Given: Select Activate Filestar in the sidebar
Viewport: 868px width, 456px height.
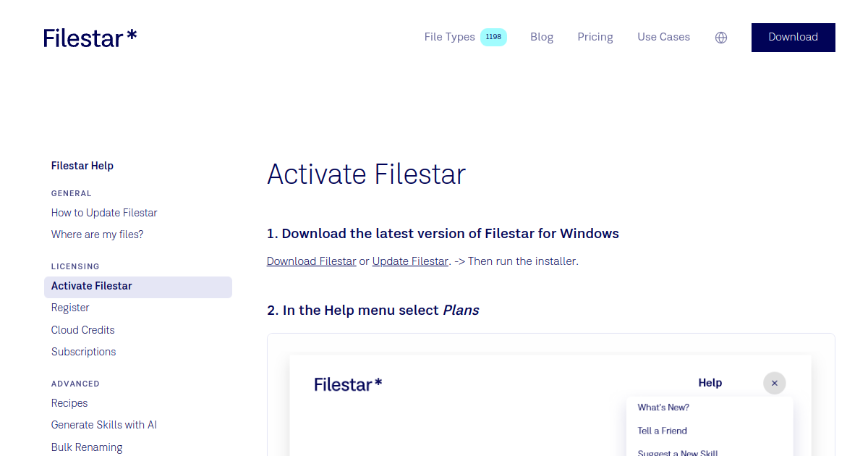Looking at the screenshot, I should (x=138, y=287).
